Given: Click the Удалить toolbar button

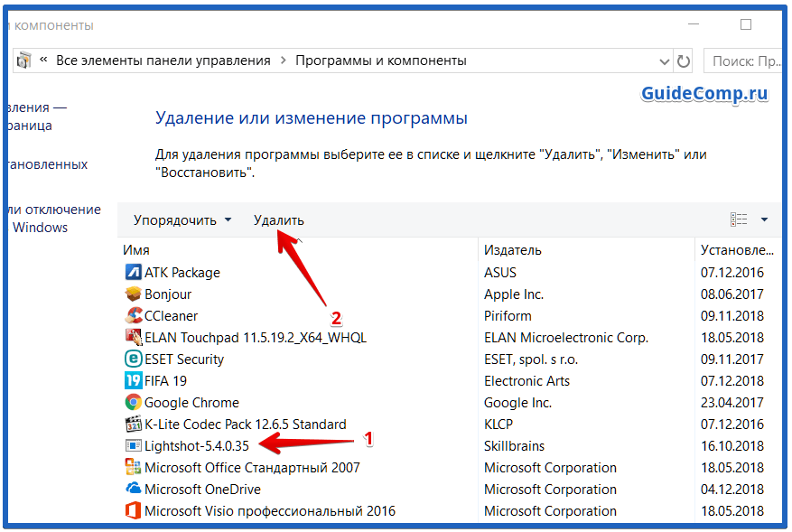Looking at the screenshot, I should [x=278, y=220].
